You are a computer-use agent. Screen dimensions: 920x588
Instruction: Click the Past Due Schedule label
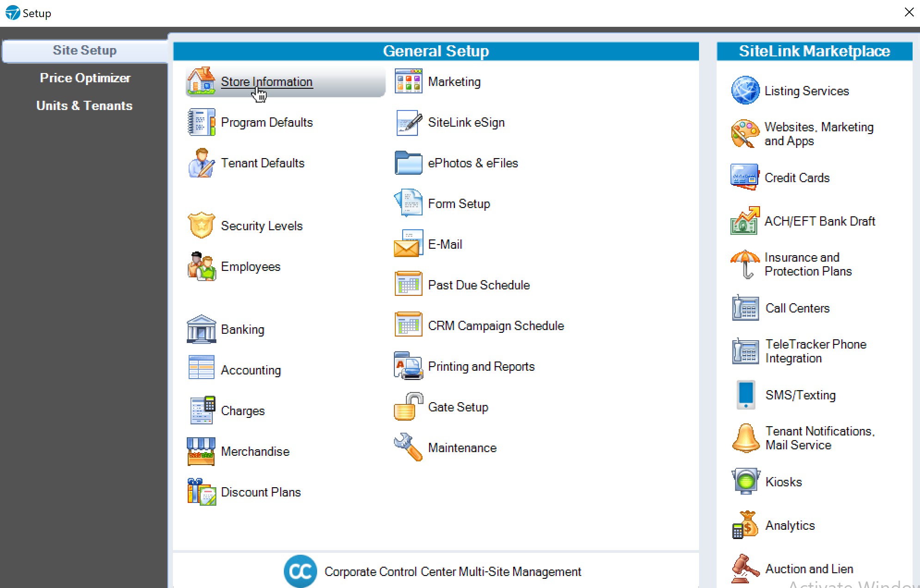pos(479,285)
